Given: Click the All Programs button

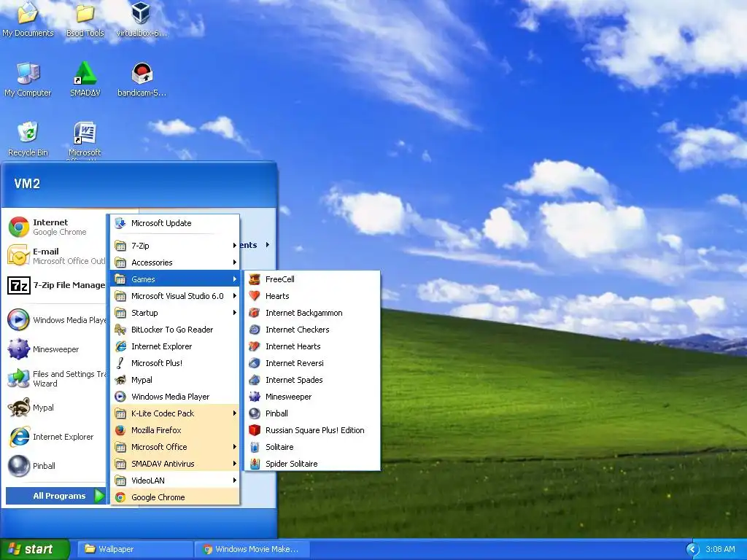Looking at the screenshot, I should pos(55,496).
